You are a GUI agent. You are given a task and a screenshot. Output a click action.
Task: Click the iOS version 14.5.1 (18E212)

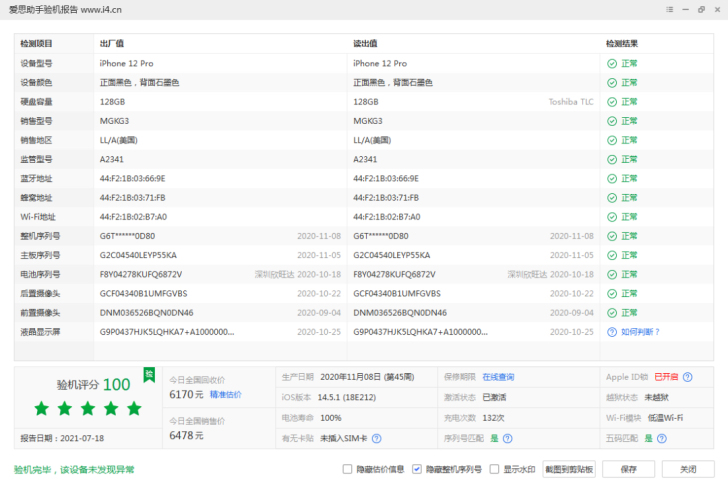347,397
